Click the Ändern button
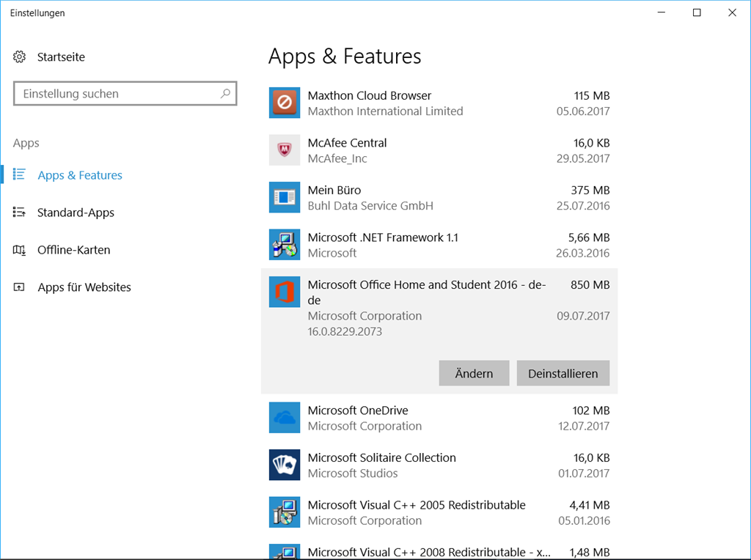This screenshot has width=751, height=560. 475,373
